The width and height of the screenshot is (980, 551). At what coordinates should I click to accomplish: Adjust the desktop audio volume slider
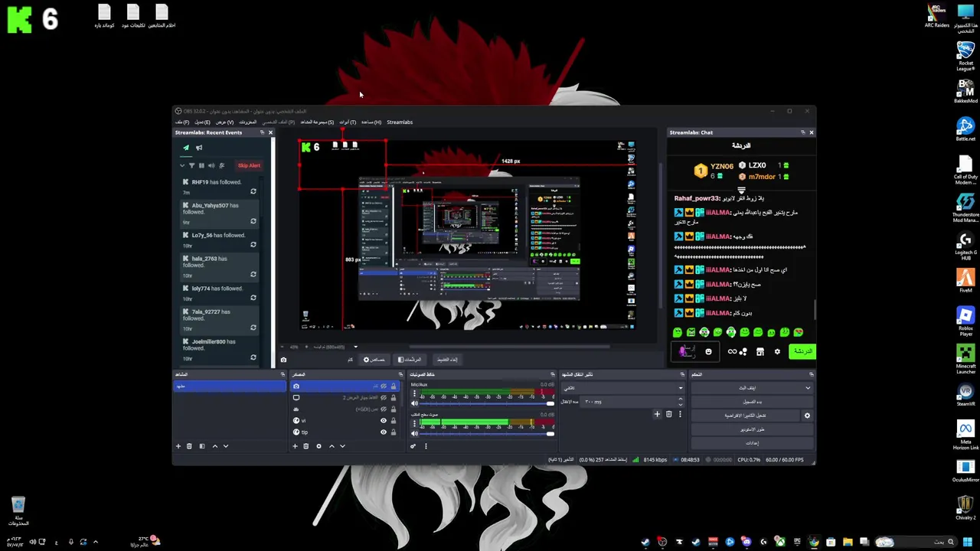pos(487,434)
